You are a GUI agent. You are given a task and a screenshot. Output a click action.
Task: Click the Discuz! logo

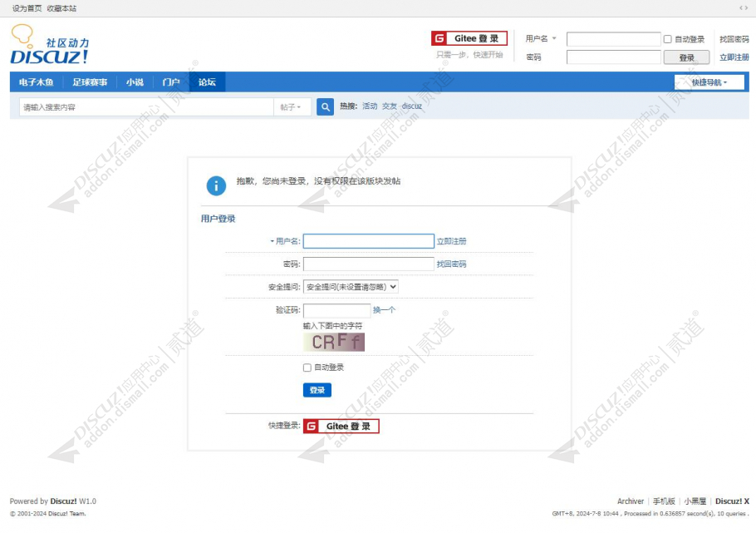(x=50, y=45)
